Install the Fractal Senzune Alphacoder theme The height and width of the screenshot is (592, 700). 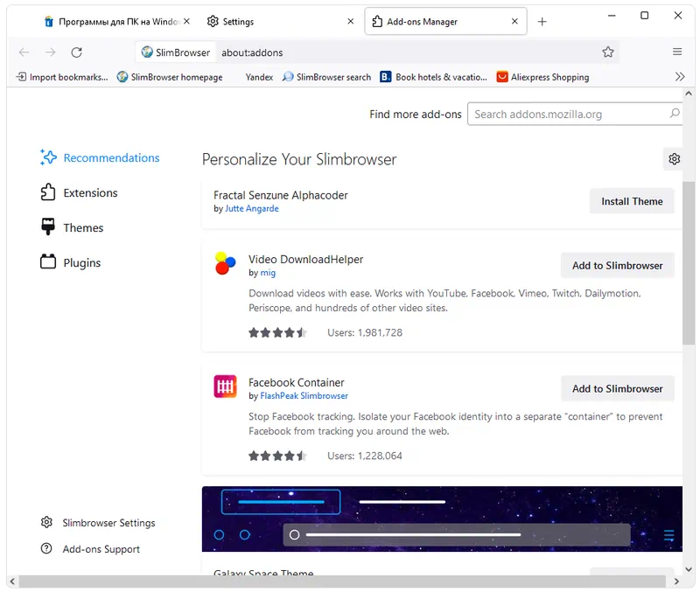(x=632, y=201)
